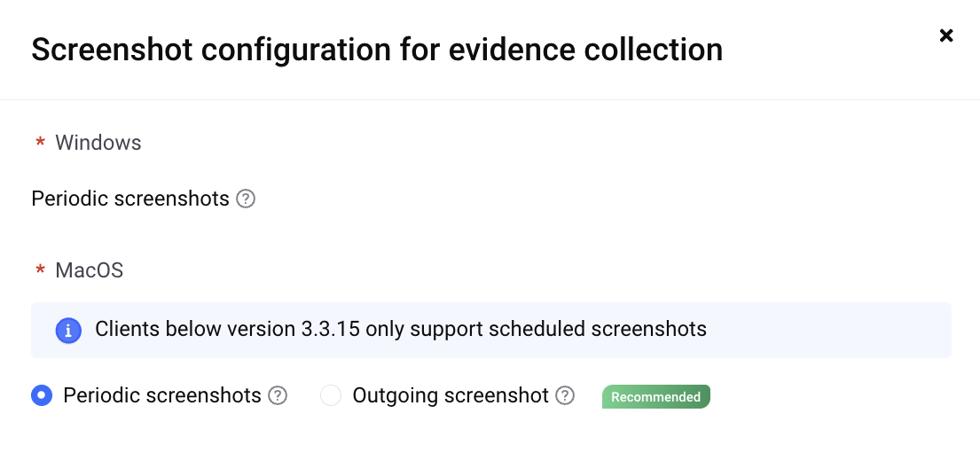The height and width of the screenshot is (468, 980).
Task: Show help tooltip for Outgoing screenshot
Action: [x=565, y=395]
